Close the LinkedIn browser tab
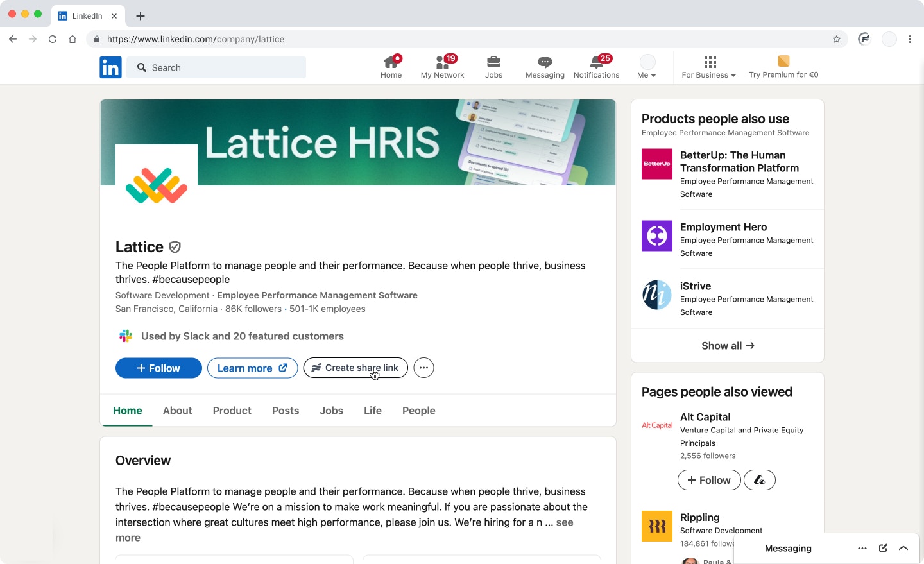This screenshot has height=564, width=924. [x=114, y=16]
